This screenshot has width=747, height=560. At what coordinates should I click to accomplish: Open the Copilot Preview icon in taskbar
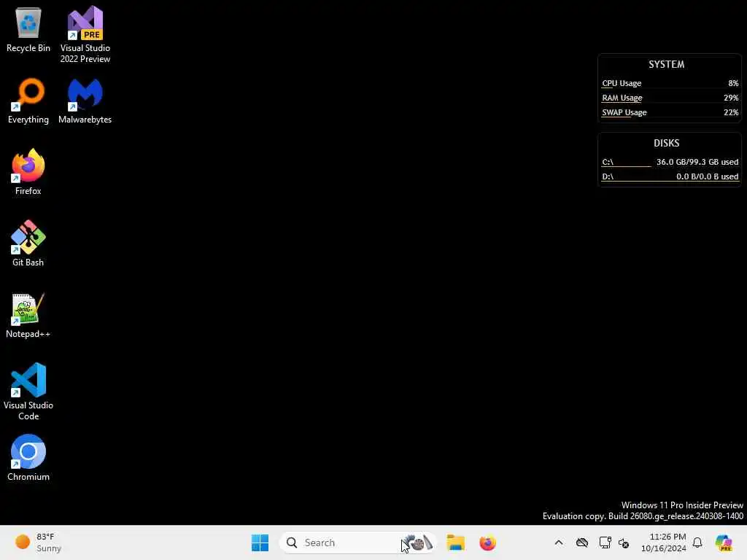coord(724,542)
